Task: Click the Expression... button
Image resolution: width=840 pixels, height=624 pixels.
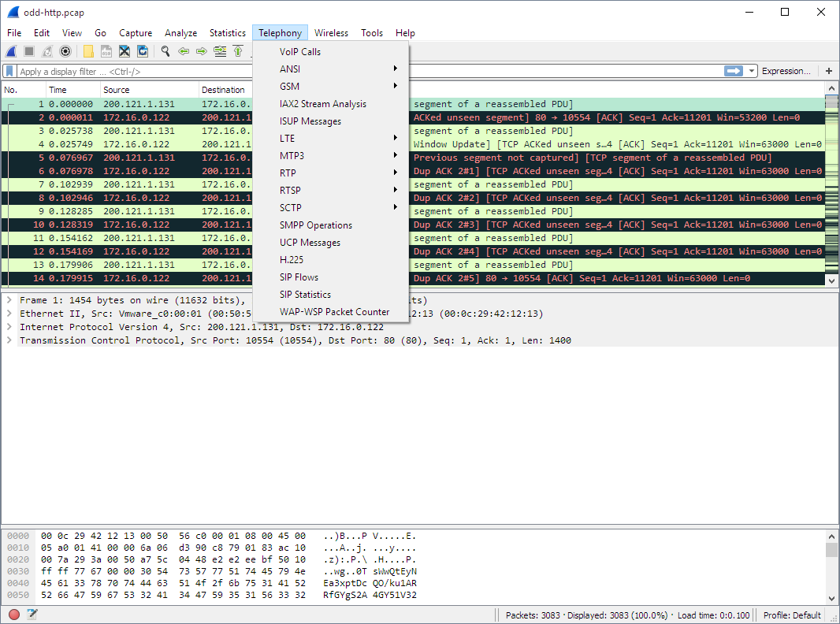Action: coord(786,71)
